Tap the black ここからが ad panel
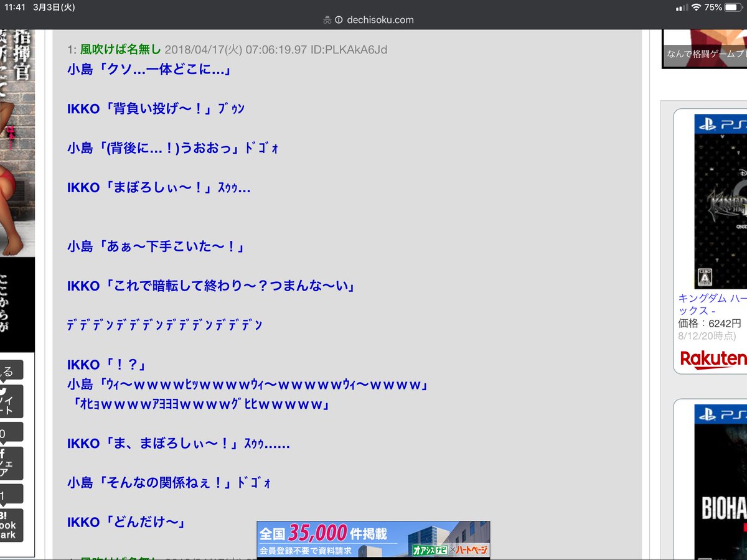The height and width of the screenshot is (560, 747). pyautogui.click(x=17, y=305)
